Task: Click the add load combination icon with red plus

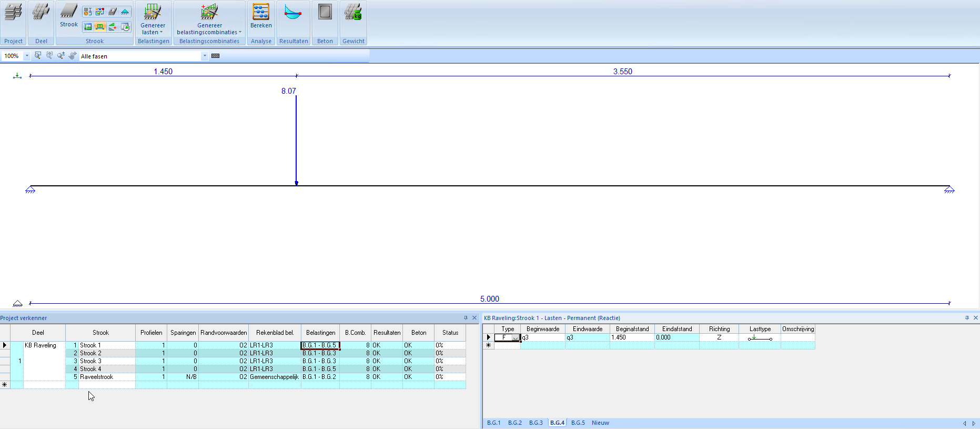Action: pos(112,26)
